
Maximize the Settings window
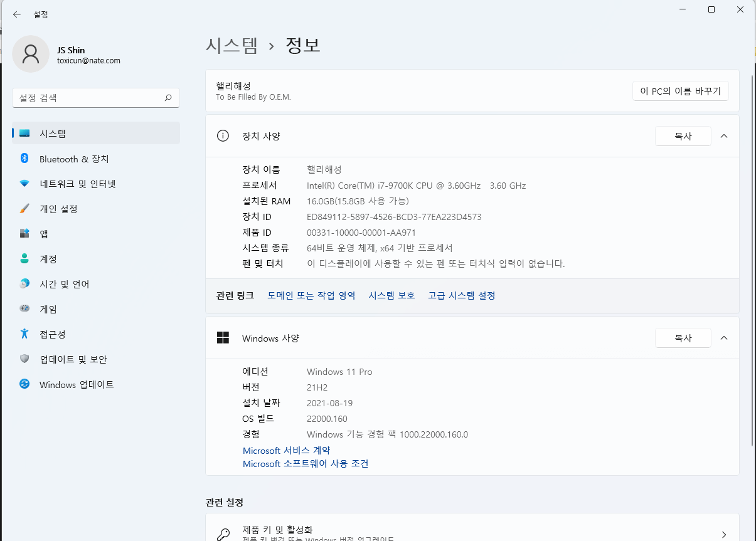(x=711, y=9)
